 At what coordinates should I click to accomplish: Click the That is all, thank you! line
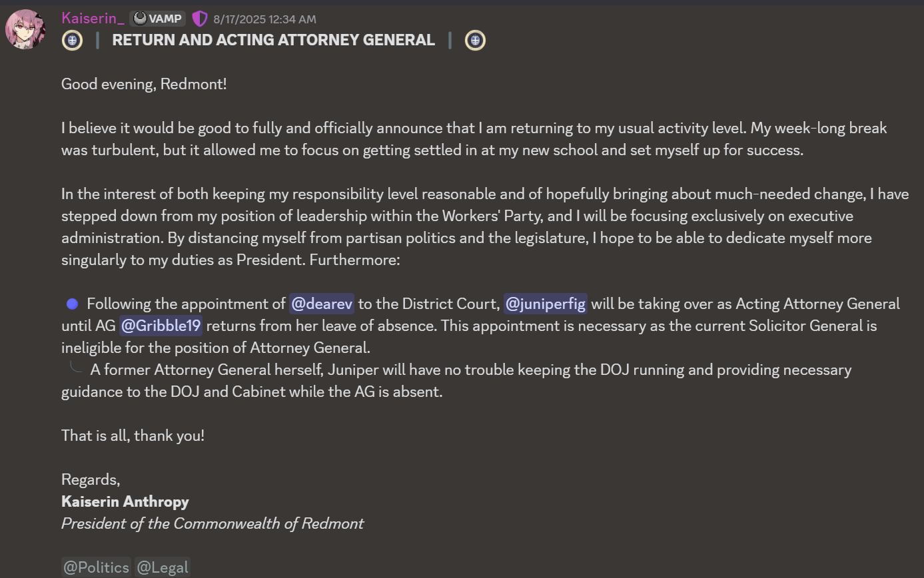pos(133,436)
